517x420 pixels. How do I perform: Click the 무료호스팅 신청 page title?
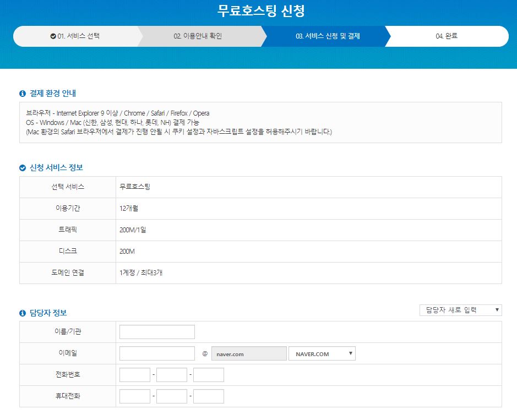click(261, 11)
